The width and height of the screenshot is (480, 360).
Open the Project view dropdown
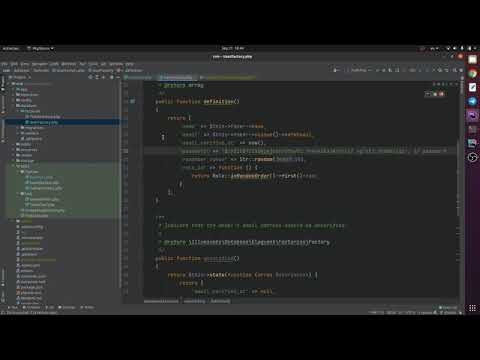(x=20, y=77)
